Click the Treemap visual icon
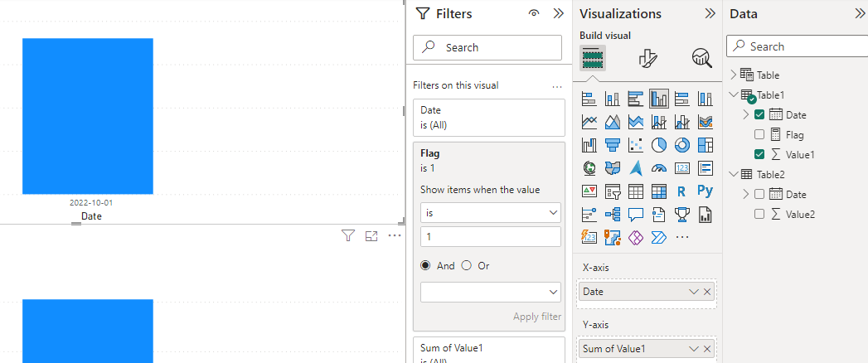This screenshot has height=363, width=868. click(706, 145)
